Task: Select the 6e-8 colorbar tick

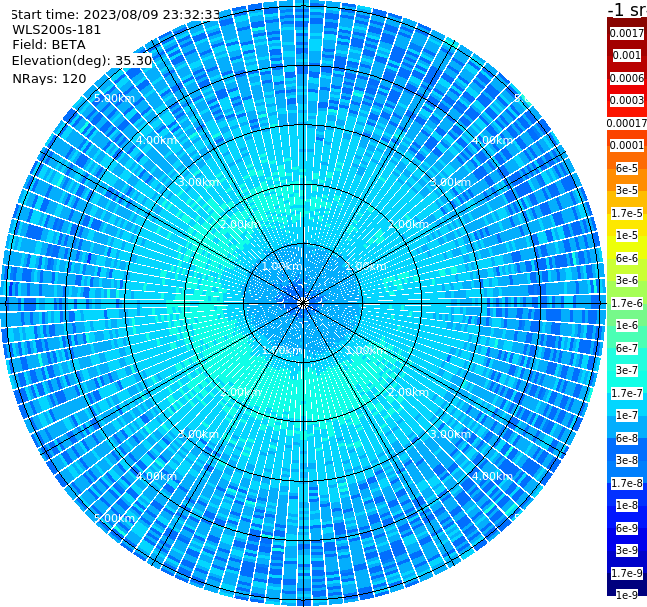Action: (627, 438)
